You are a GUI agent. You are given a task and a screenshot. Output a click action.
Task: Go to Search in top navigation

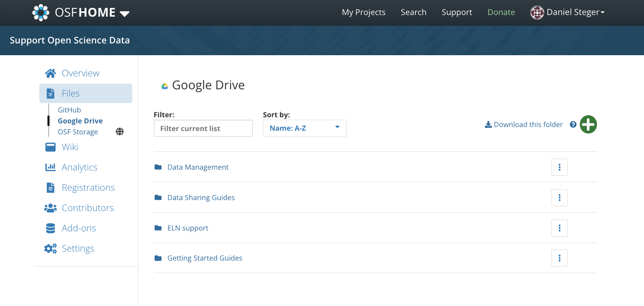[x=414, y=12]
